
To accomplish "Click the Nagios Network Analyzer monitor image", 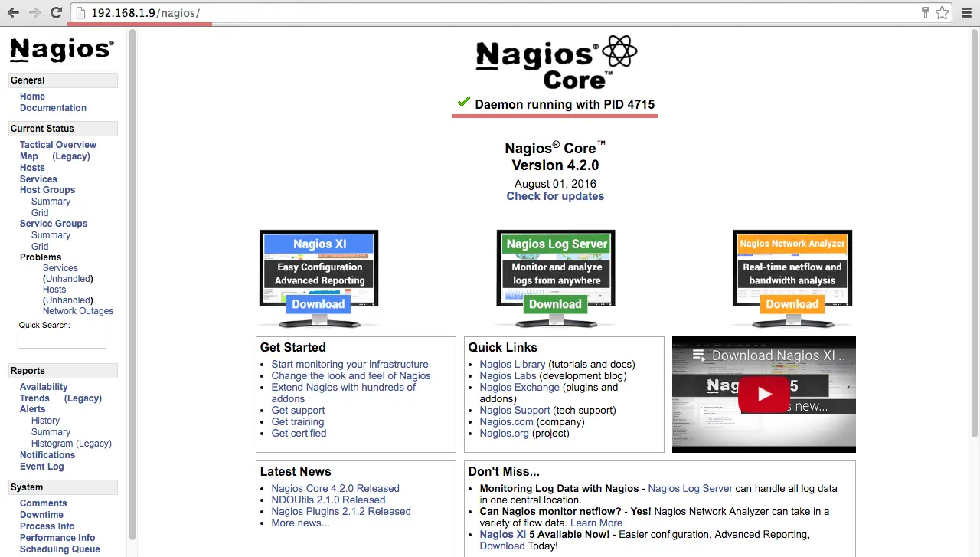I will tap(792, 279).
